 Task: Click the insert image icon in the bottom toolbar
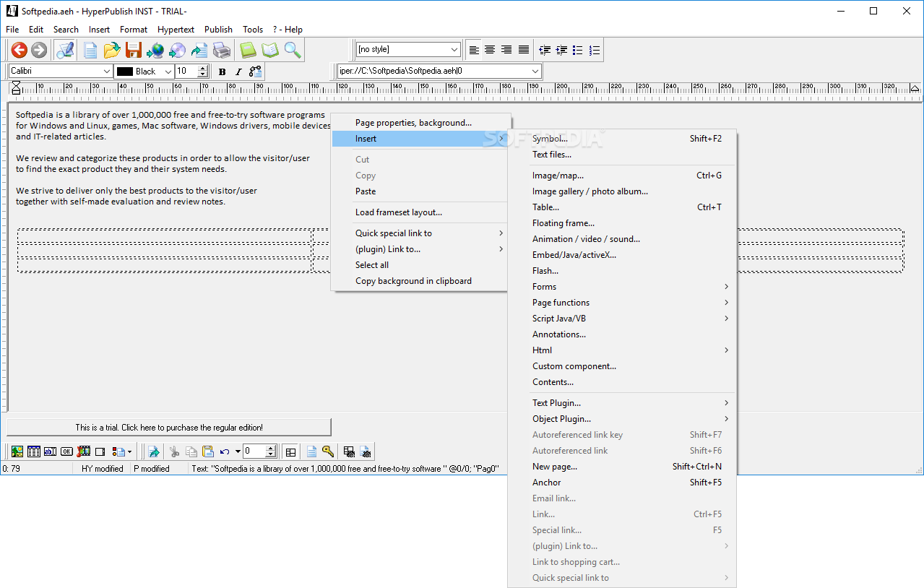(17, 451)
